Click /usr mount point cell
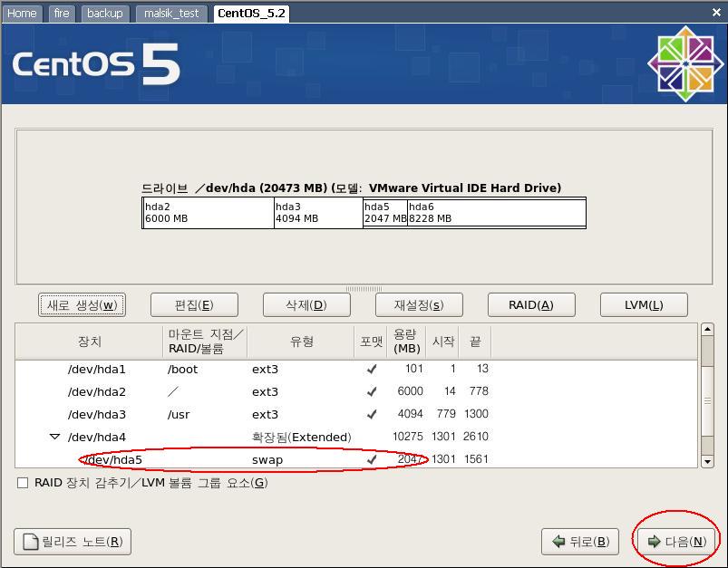Screen dimensions: 728x568 [179, 414]
